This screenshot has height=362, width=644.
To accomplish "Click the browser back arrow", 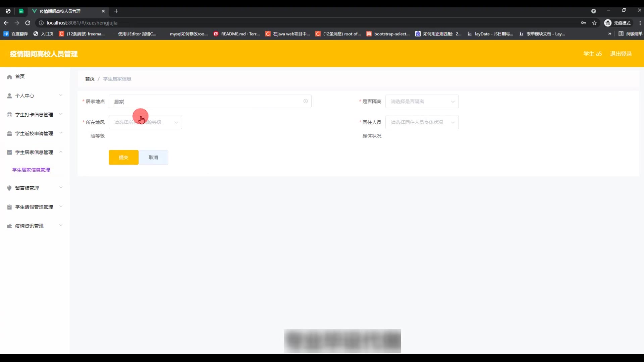I will coord(6,23).
